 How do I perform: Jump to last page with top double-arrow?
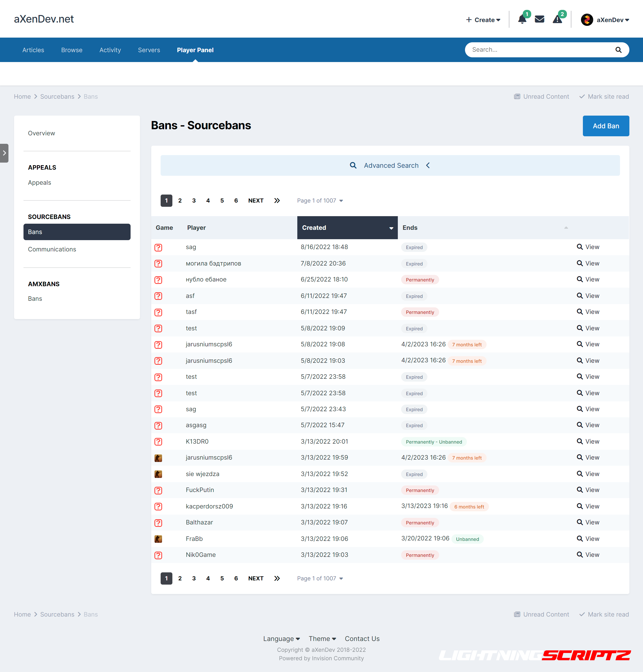click(277, 201)
